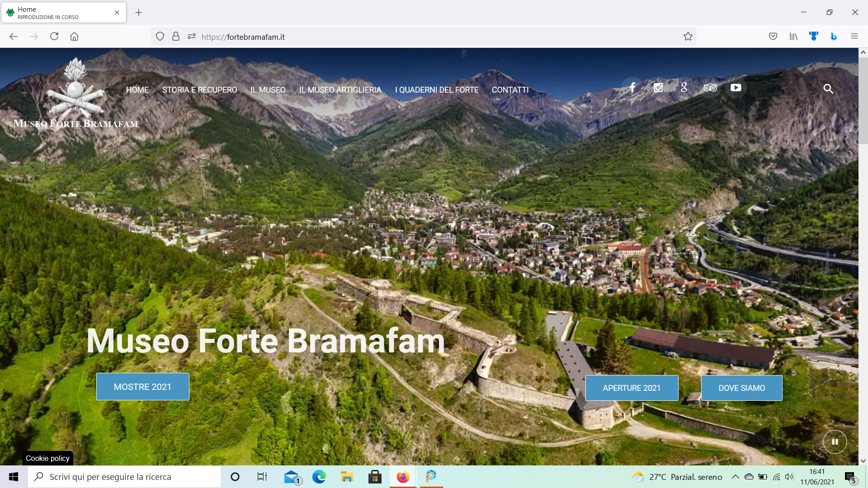Click the MOSTRE 2021 button
Screen dimensions: 868x488
point(142,387)
